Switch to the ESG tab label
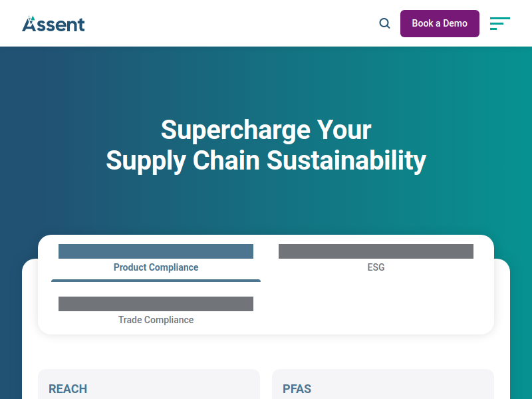Screen dimensions: 532x399 pyautogui.click(x=376, y=267)
